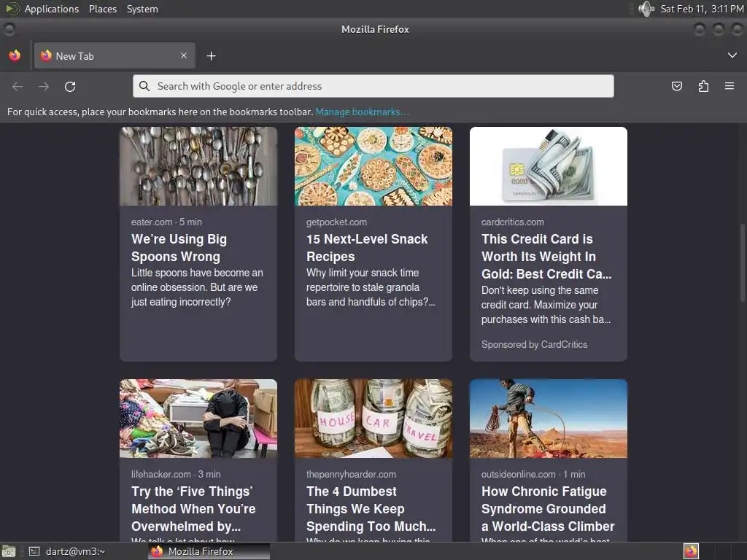
Task: Click the Applications menu arrow icon
Action: 12,9
